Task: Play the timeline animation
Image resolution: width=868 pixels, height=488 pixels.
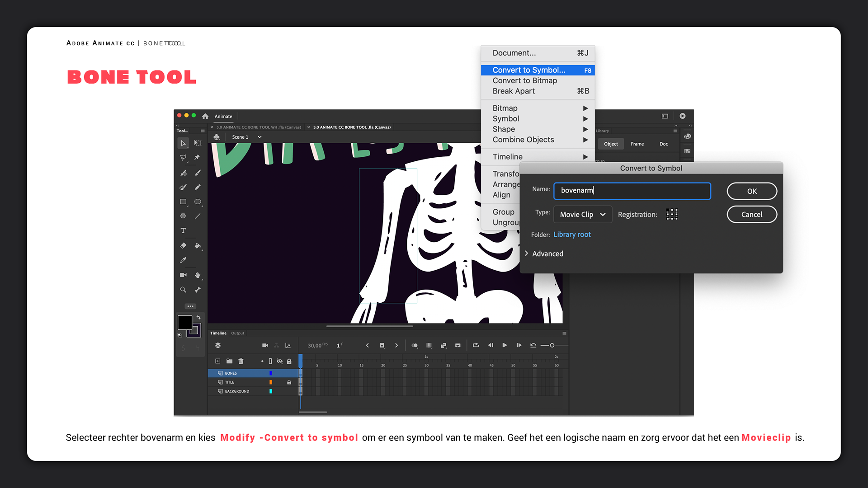Action: point(505,345)
